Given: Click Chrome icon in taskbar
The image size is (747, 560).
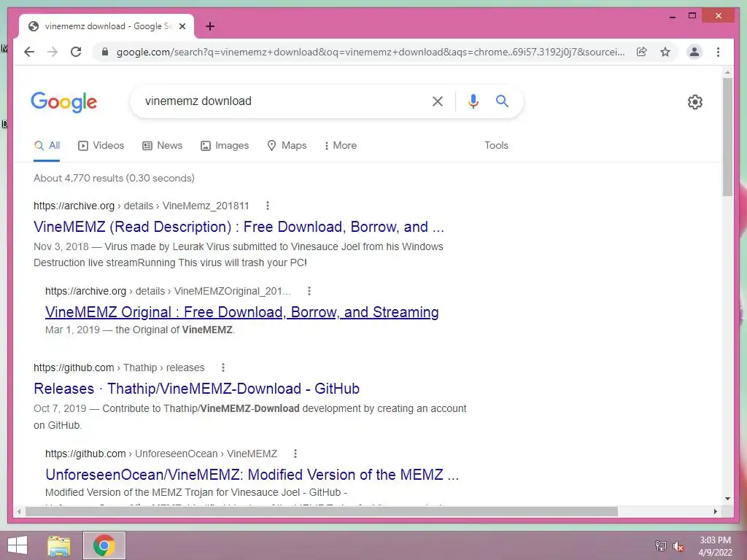Looking at the screenshot, I should 104,545.
